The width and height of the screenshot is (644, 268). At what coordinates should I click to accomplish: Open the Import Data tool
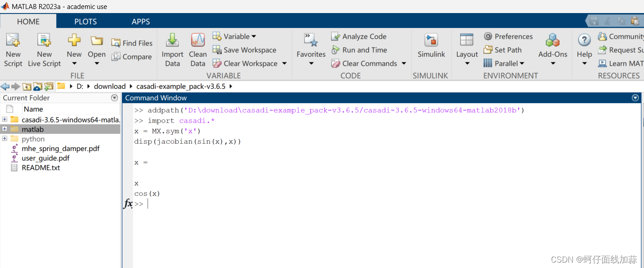pyautogui.click(x=172, y=50)
